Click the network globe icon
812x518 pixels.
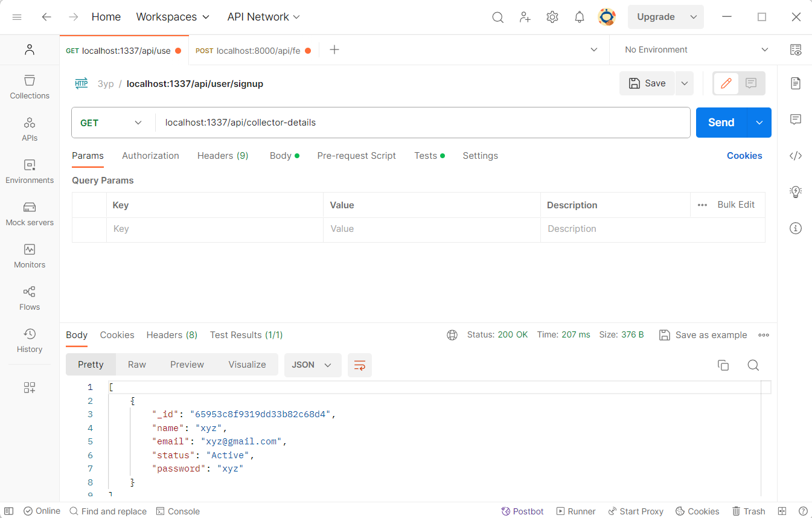452,335
